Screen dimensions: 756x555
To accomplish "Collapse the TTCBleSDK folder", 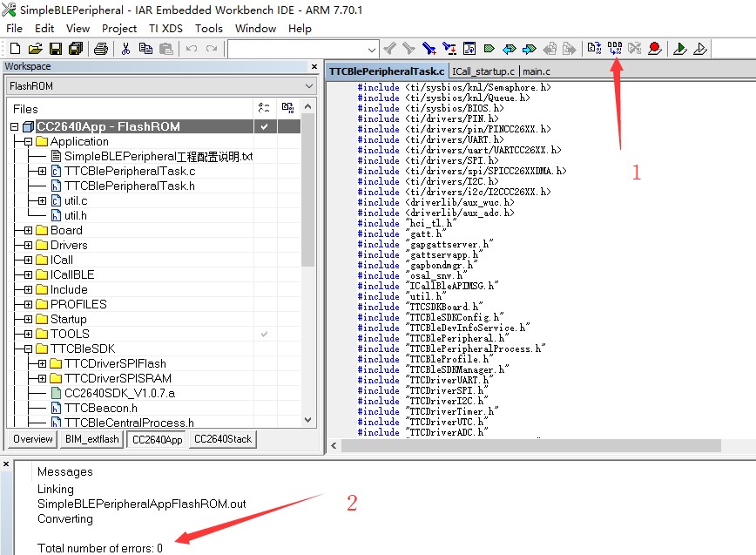I will point(29,349).
